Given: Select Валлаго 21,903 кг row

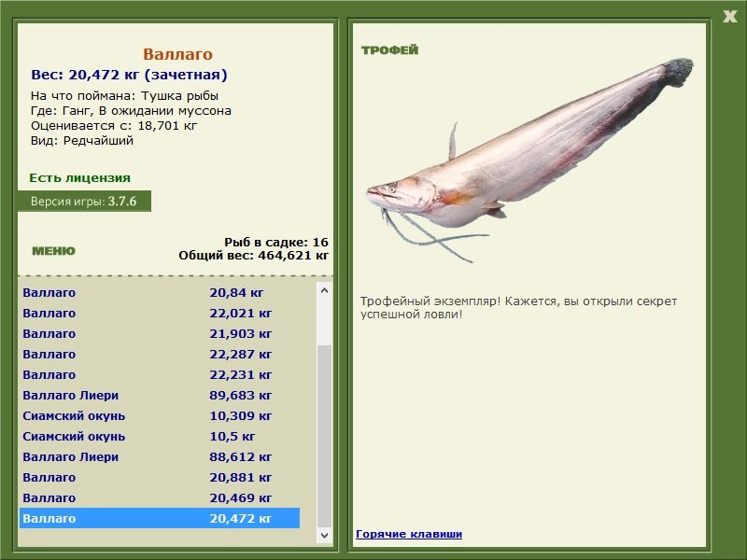Looking at the screenshot, I should coord(160,333).
